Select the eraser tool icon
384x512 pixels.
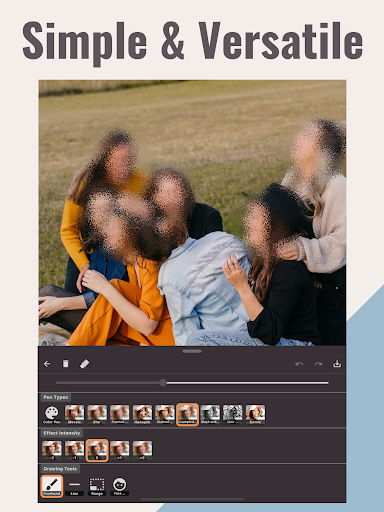(84, 364)
